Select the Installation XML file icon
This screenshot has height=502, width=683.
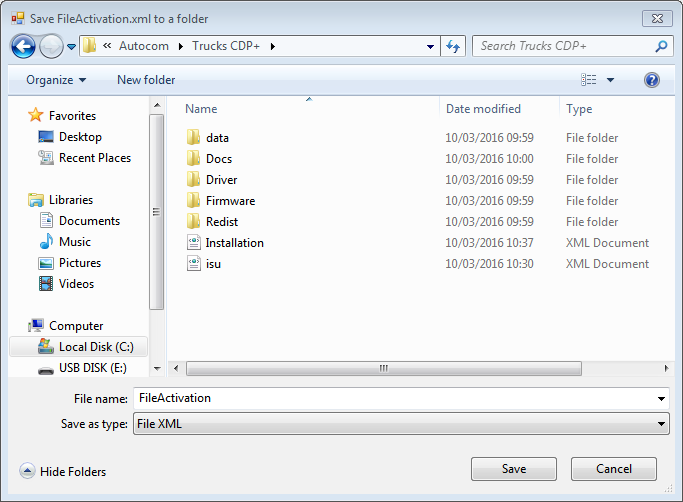194,242
